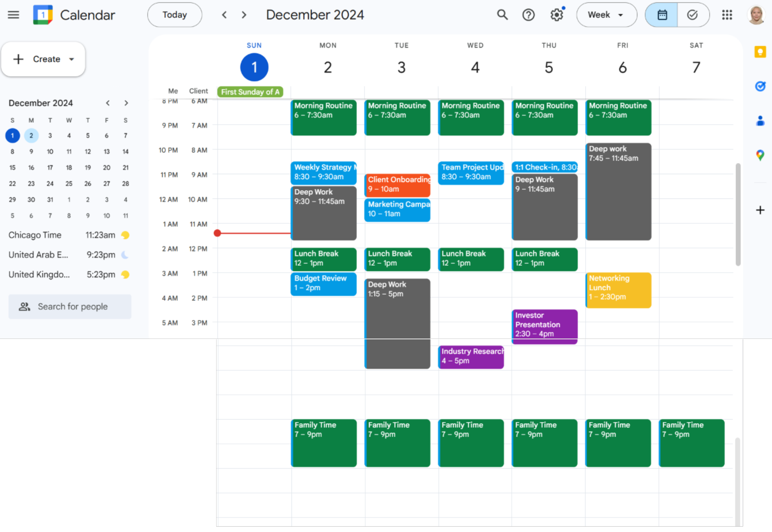Open Google Keep side panel
The width and height of the screenshot is (772, 532).
(x=760, y=52)
